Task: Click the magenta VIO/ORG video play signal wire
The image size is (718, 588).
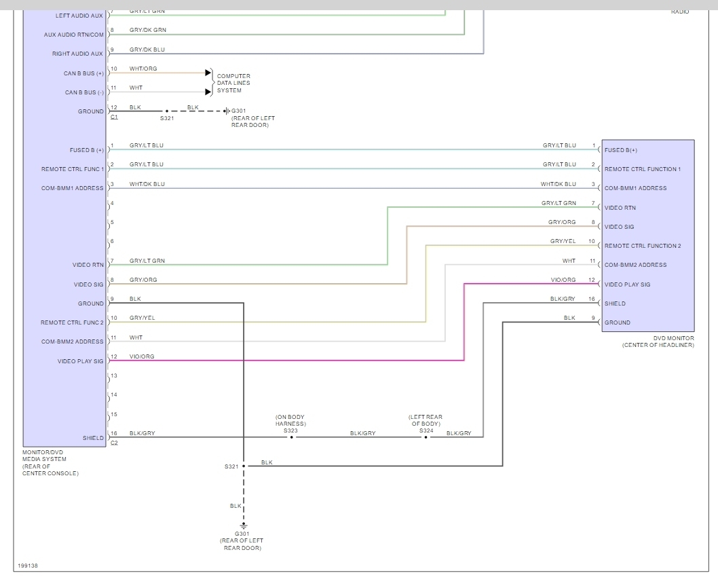Action: click(x=285, y=361)
